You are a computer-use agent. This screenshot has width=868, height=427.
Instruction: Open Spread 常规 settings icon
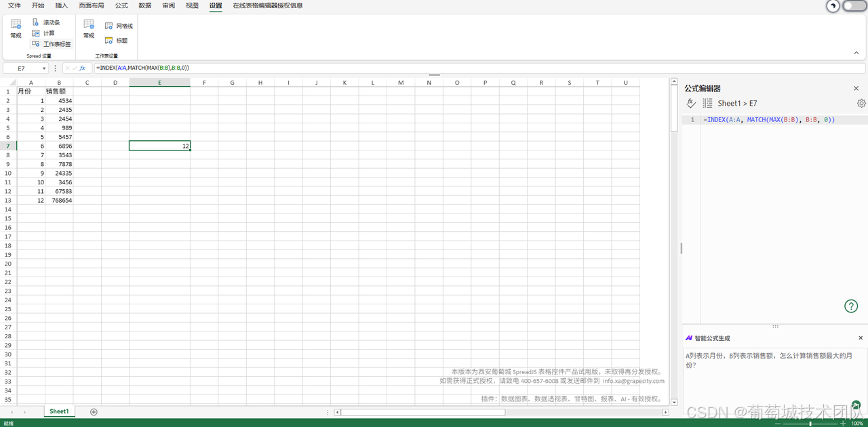point(16,28)
